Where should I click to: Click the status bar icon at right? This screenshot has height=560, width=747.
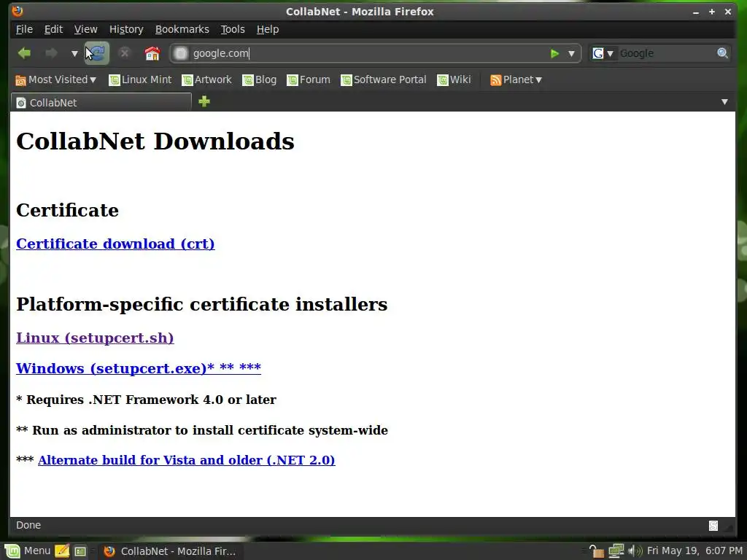tap(713, 525)
